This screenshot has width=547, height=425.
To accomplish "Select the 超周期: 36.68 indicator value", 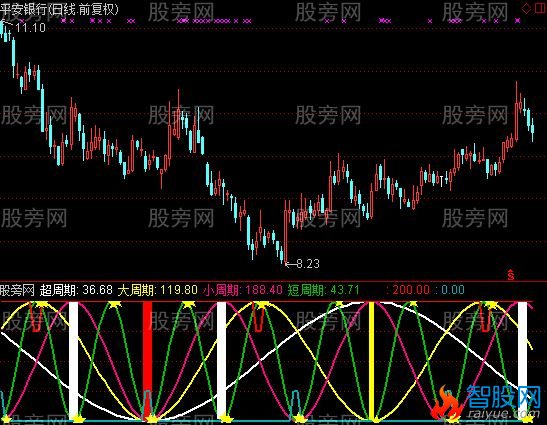I will [x=76, y=290].
